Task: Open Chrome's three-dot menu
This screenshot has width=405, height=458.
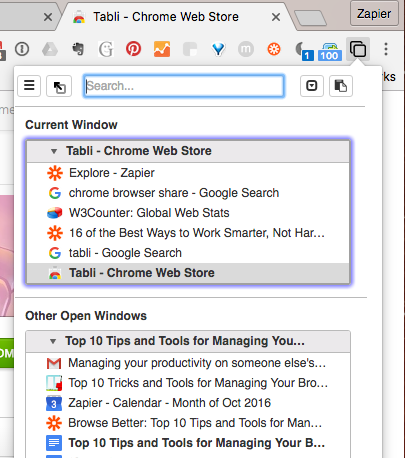Action: (386, 49)
